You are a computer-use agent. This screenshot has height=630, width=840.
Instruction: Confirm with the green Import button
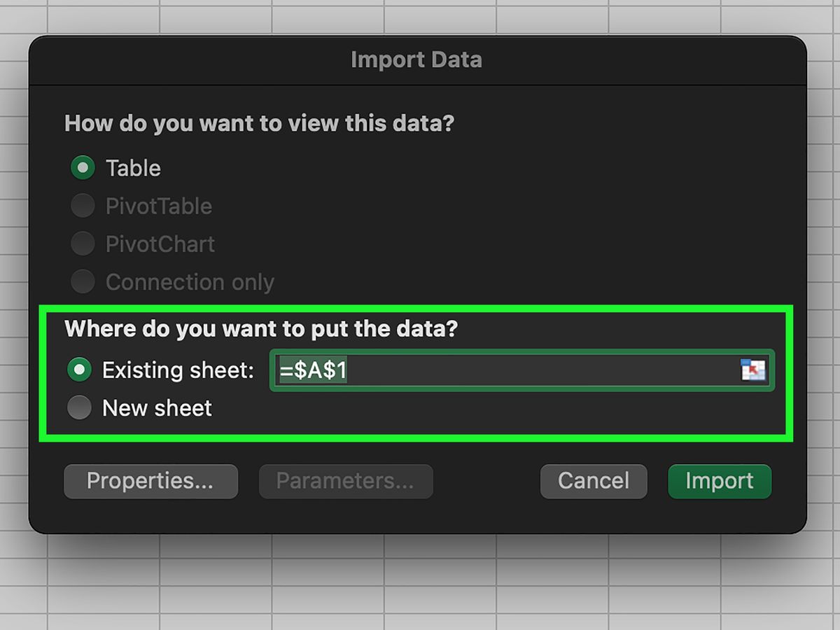[x=720, y=481]
